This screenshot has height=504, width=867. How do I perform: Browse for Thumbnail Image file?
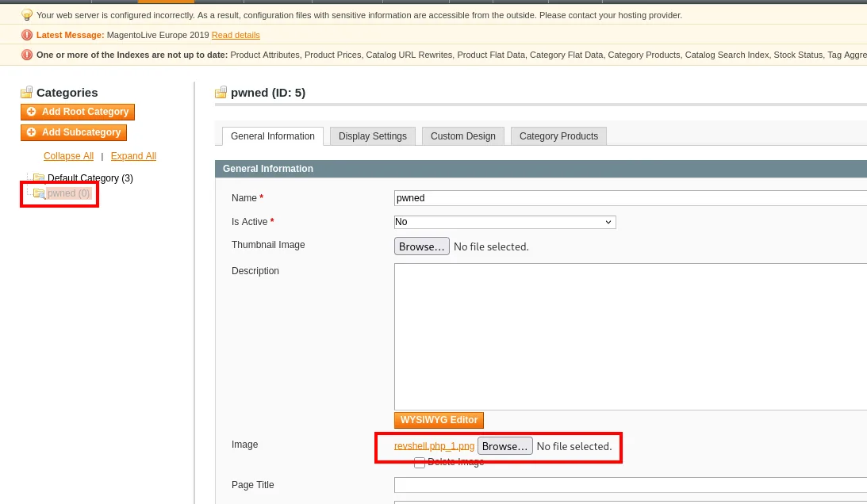click(422, 246)
